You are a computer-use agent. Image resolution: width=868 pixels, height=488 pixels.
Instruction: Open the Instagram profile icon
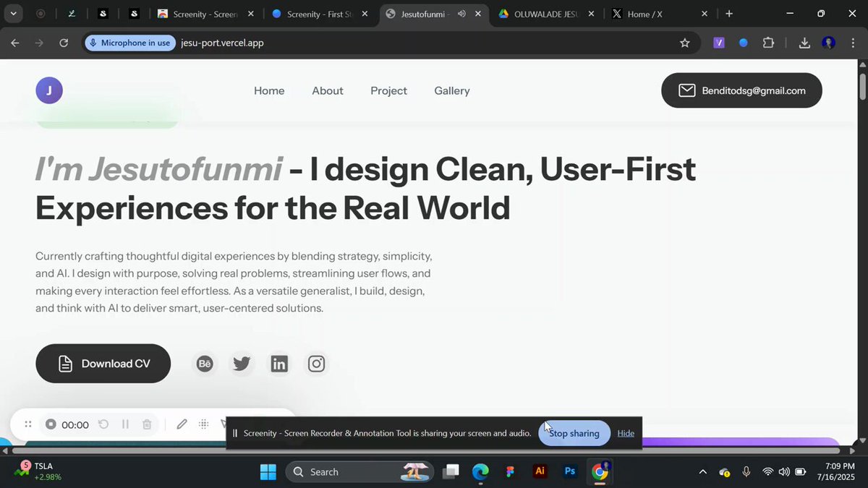coord(316,364)
